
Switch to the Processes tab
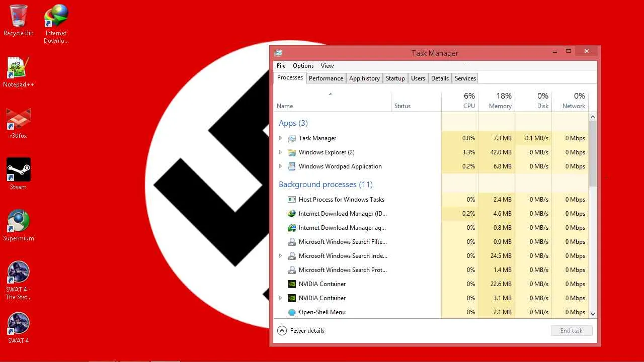tap(290, 77)
